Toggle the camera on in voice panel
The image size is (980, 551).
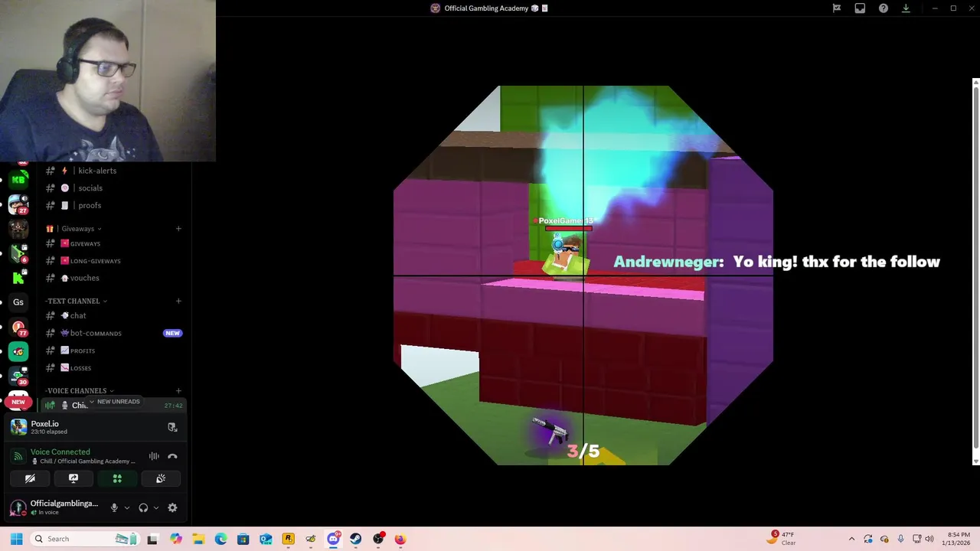pos(30,478)
